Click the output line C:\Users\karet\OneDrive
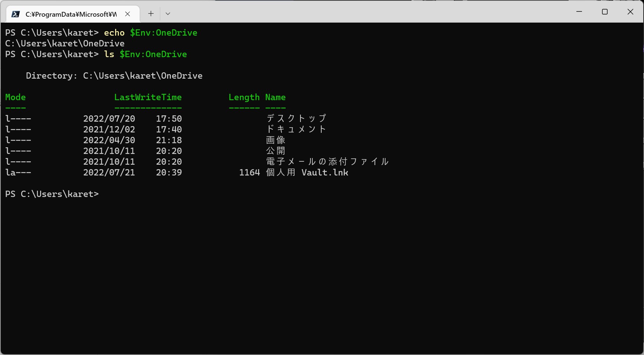Image resolution: width=644 pixels, height=355 pixels. [x=65, y=43]
